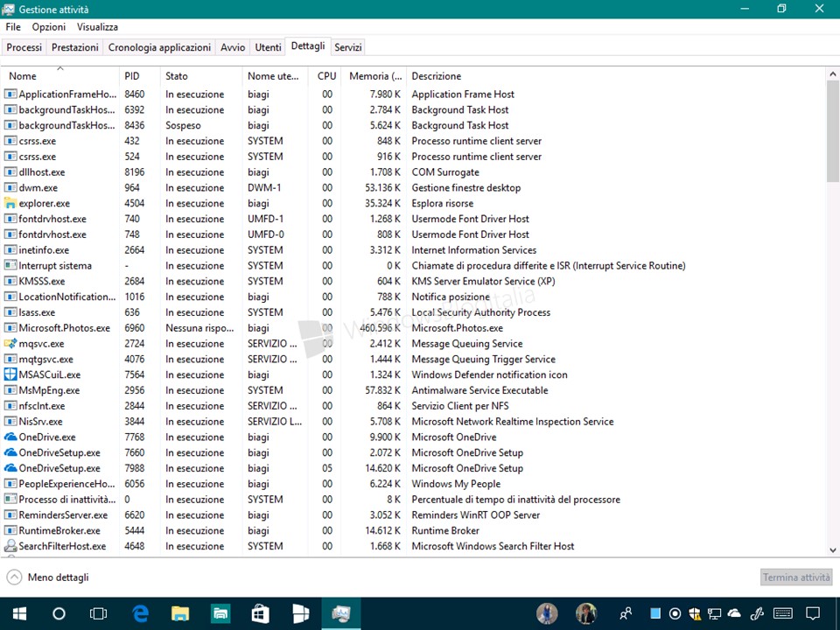Select the dllhost.exe COM Surrogate row
The width and height of the screenshot is (840, 630).
point(413,172)
